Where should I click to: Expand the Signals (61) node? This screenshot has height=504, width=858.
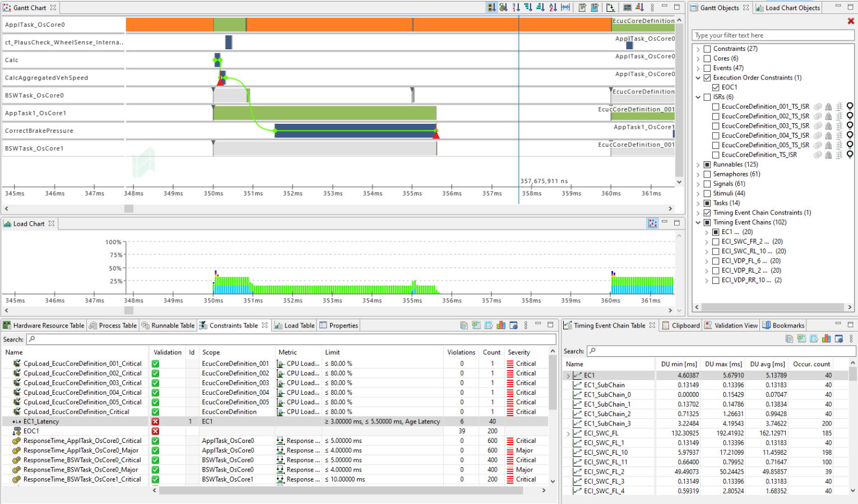point(698,184)
